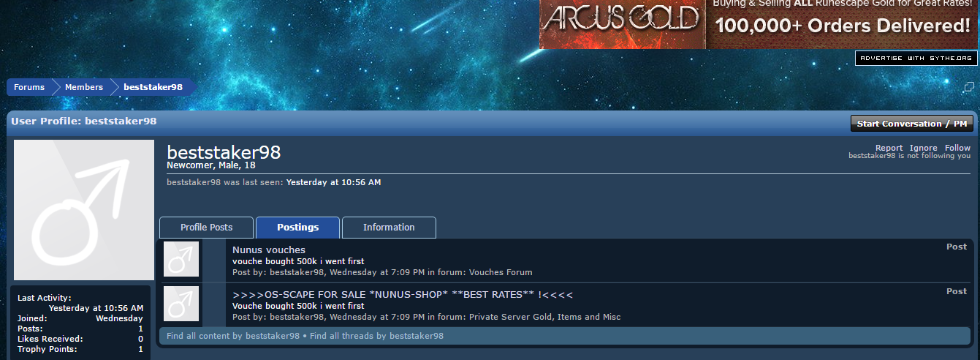The image size is (980, 360).
Task: Click the small icon at far right of breadcrumb bar
Action: (x=969, y=87)
